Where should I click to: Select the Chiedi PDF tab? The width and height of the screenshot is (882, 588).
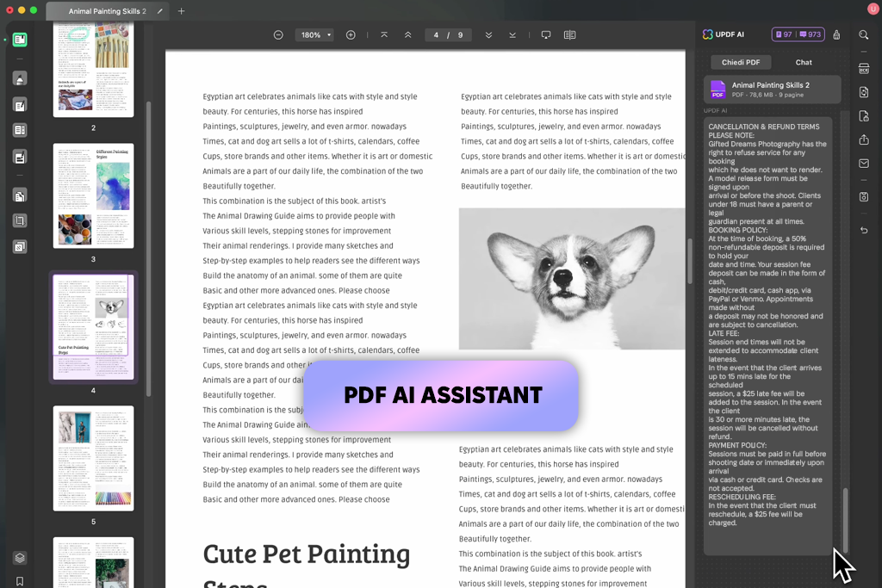740,62
